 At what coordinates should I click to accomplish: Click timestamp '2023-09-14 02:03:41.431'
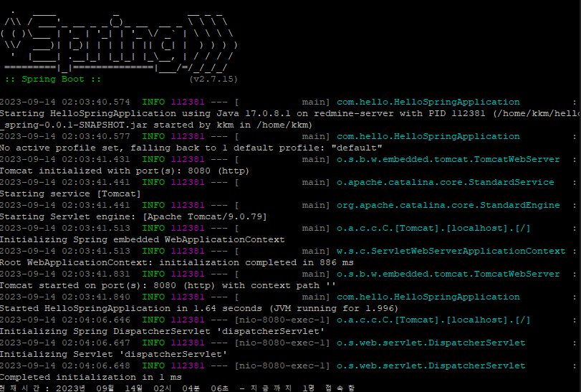[x=65, y=159]
